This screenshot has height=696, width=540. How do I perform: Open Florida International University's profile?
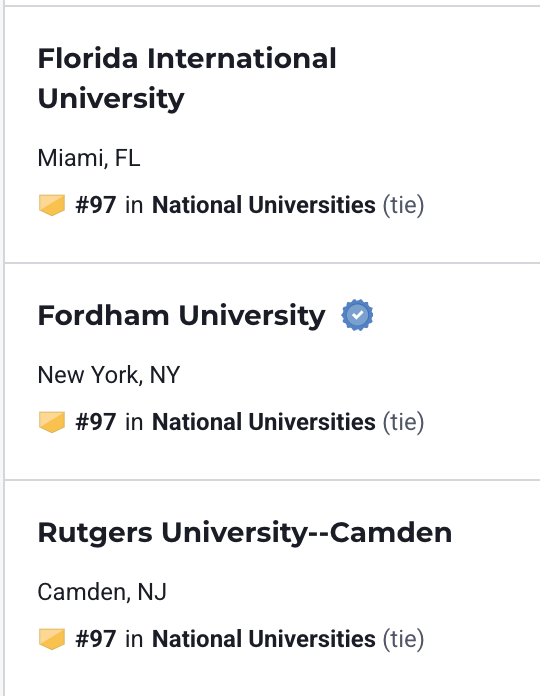tap(187, 78)
